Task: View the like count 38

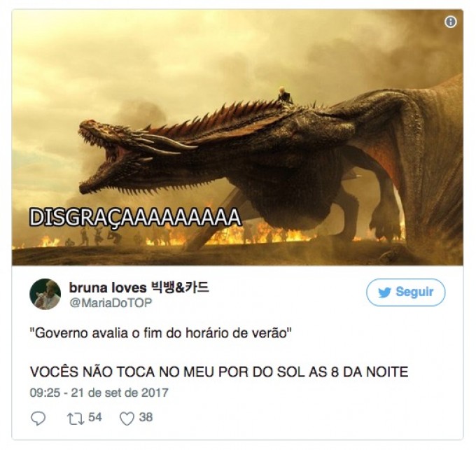Action: (x=146, y=417)
